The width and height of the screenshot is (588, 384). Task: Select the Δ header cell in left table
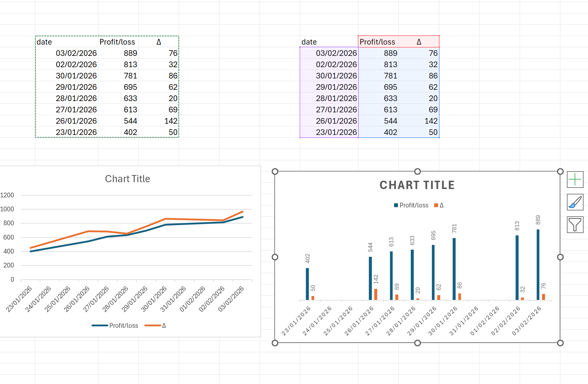pos(159,42)
